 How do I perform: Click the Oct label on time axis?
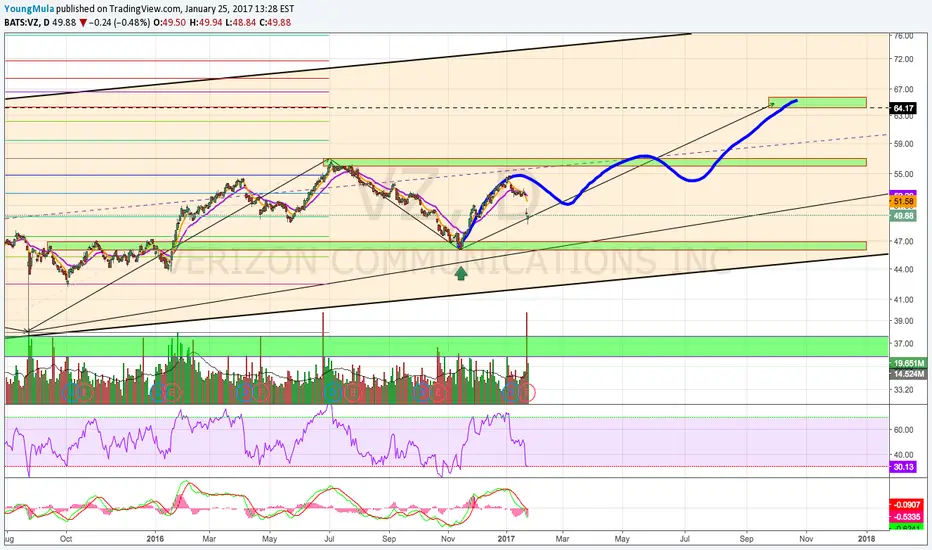66,539
